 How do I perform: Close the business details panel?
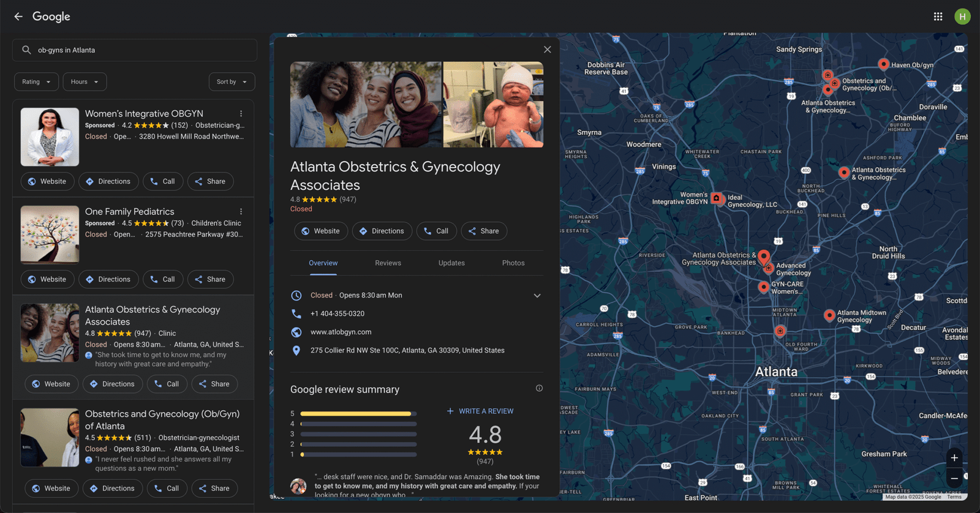[548, 50]
